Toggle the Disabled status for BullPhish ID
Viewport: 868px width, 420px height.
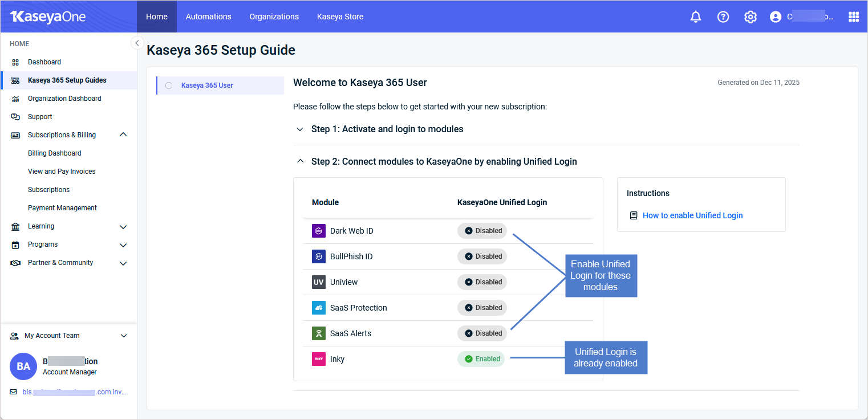tap(482, 256)
